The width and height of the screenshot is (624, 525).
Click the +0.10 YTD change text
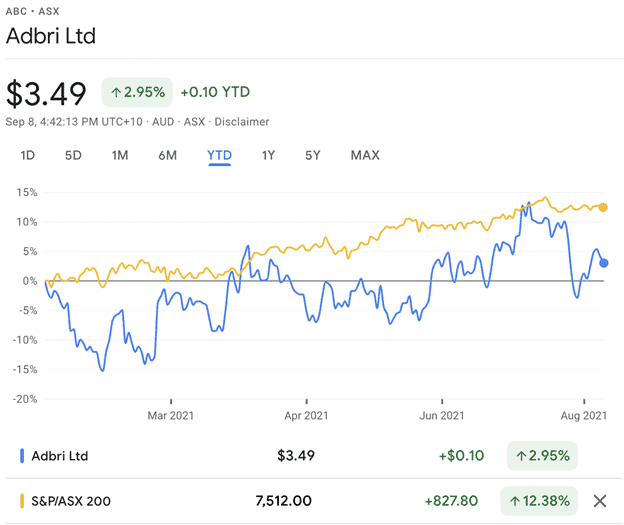pos(215,92)
